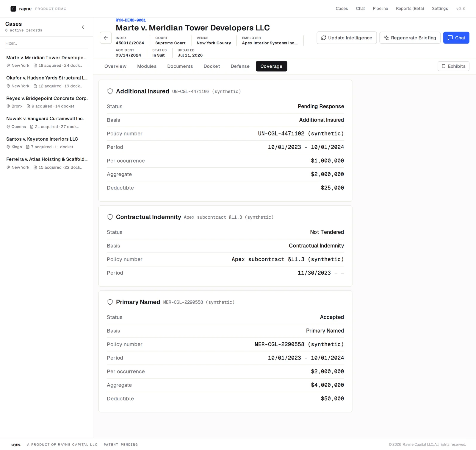
Task: Click location pin icon next to Queens
Action: [x=8, y=127]
